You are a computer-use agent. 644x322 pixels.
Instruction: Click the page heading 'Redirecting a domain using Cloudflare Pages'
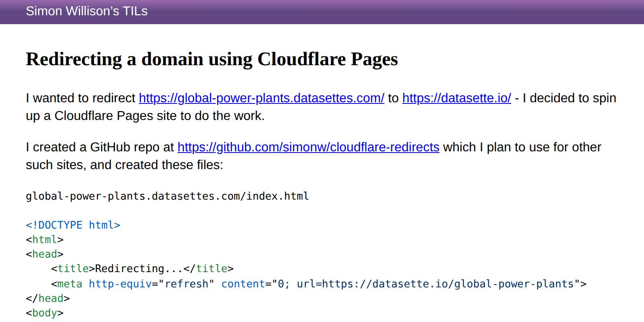[212, 59]
